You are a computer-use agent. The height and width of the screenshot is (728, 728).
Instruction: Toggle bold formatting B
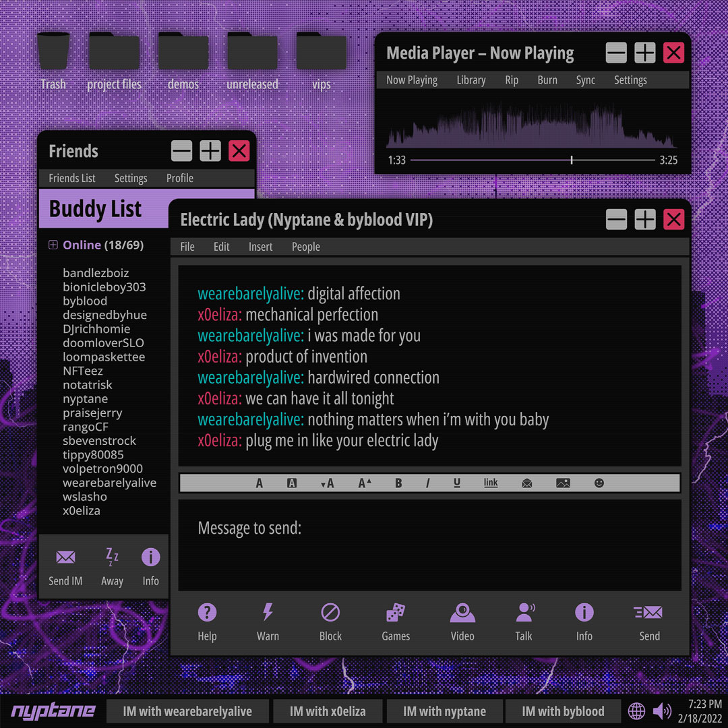tap(398, 483)
